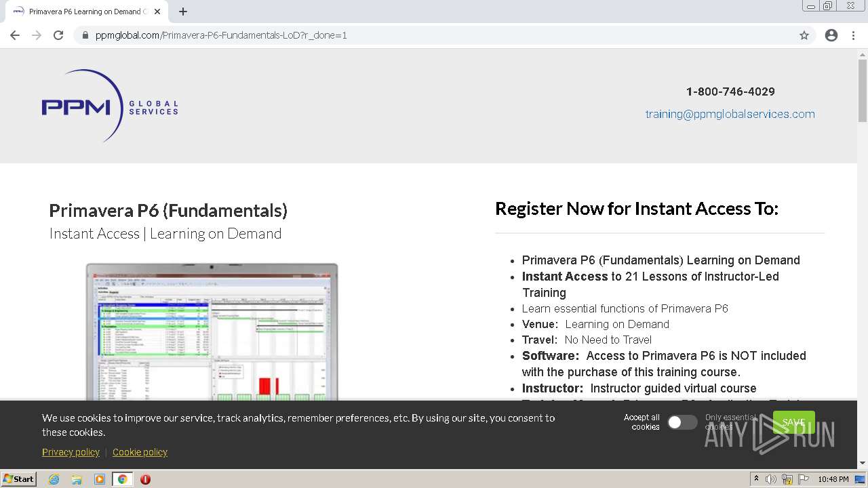Click the red stop-sign taskbar icon
868x488 pixels.
tap(145, 479)
